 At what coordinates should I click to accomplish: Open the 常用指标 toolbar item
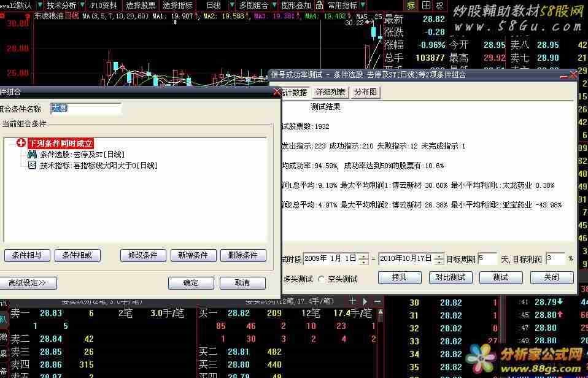342,6
